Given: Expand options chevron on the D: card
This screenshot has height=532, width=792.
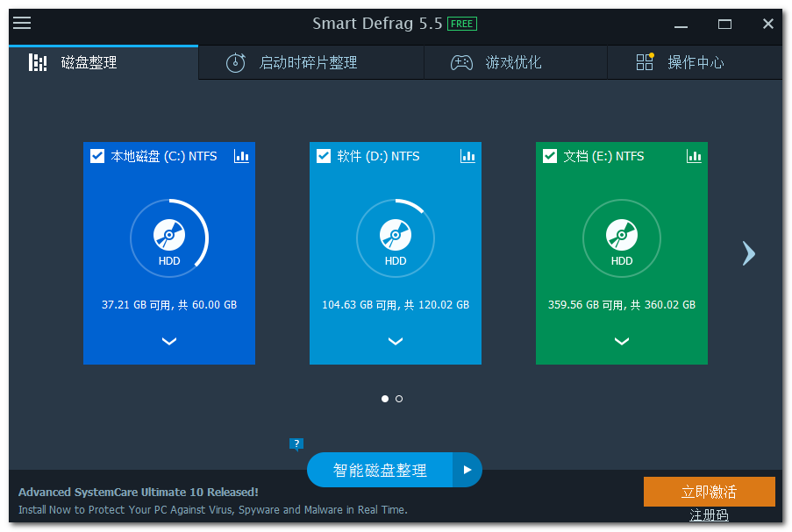Looking at the screenshot, I should [x=396, y=341].
